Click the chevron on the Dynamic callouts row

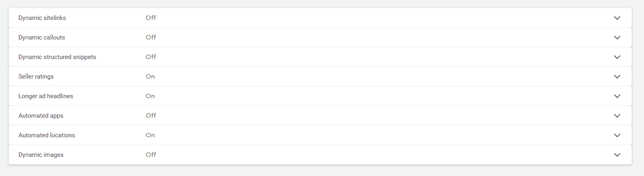(x=617, y=37)
